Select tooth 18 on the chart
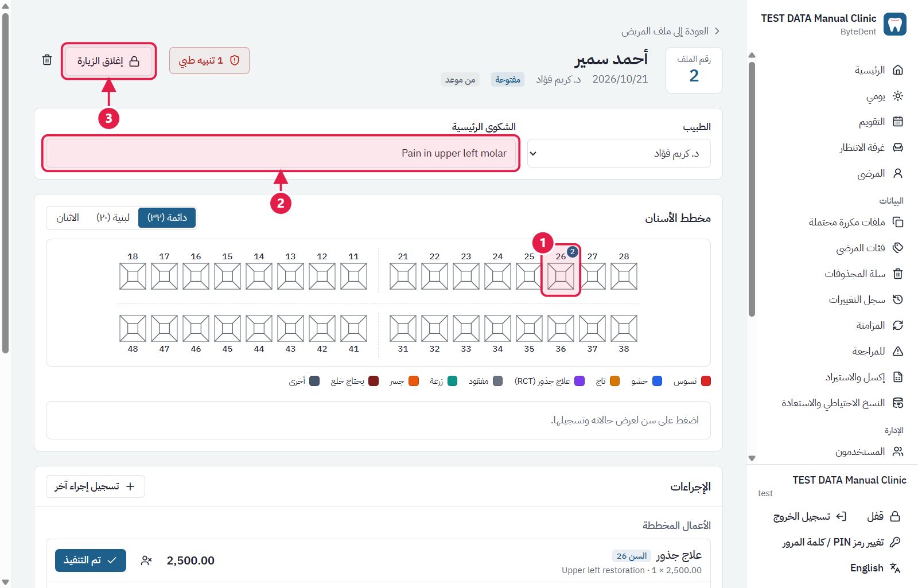The image size is (918, 588). coord(133,277)
